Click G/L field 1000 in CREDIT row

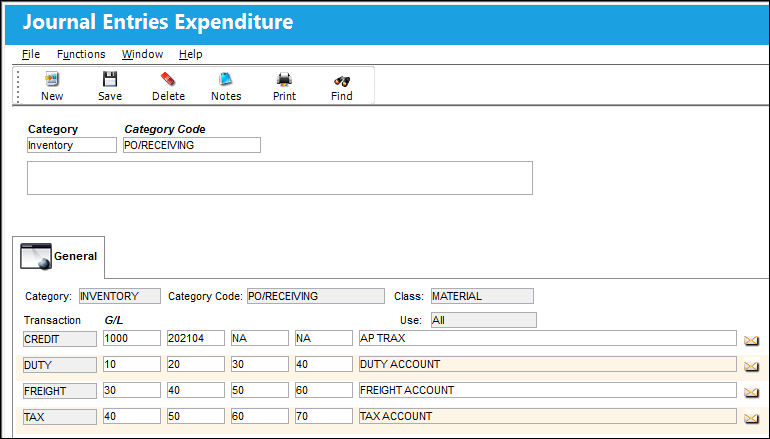[x=132, y=338]
